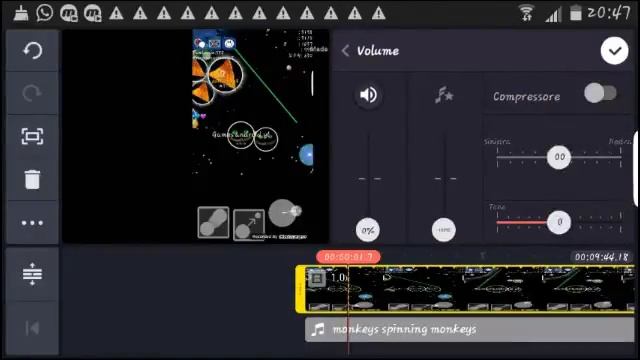Select the 0% volume slider knob
Screen dimensions: 640x360
pos(368,230)
